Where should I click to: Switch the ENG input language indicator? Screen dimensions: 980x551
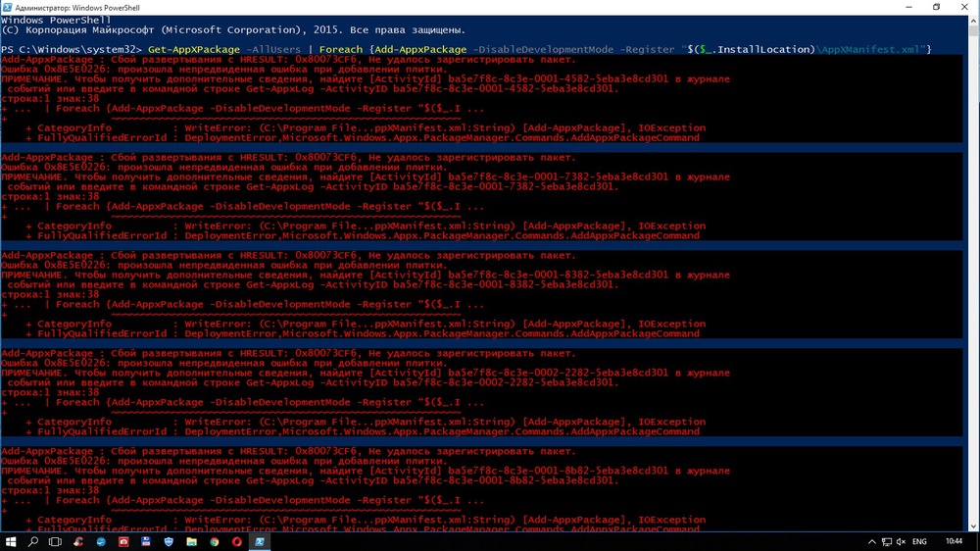[x=919, y=541]
